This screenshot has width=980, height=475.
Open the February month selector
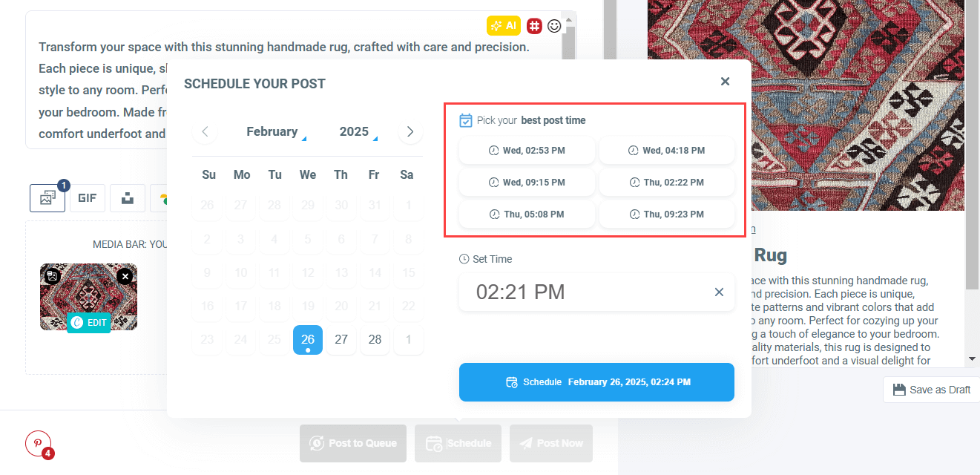273,131
